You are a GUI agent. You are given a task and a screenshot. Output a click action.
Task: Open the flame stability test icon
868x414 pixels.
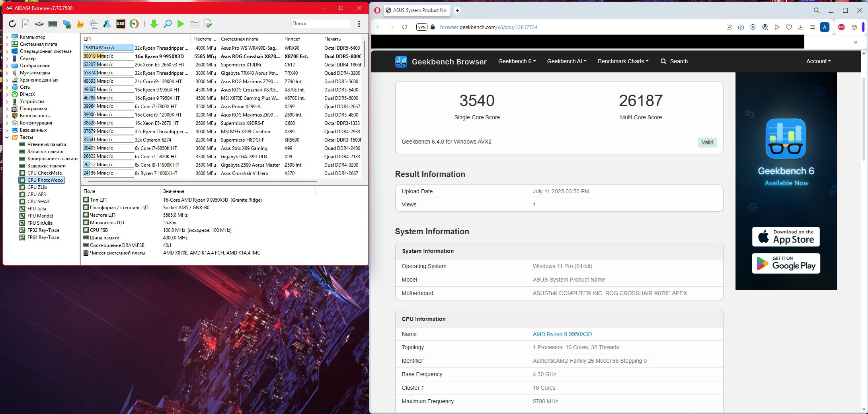80,24
